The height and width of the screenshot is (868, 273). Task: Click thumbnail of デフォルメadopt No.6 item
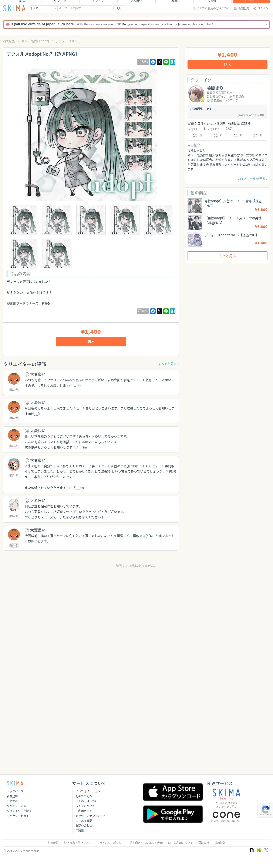point(195,240)
